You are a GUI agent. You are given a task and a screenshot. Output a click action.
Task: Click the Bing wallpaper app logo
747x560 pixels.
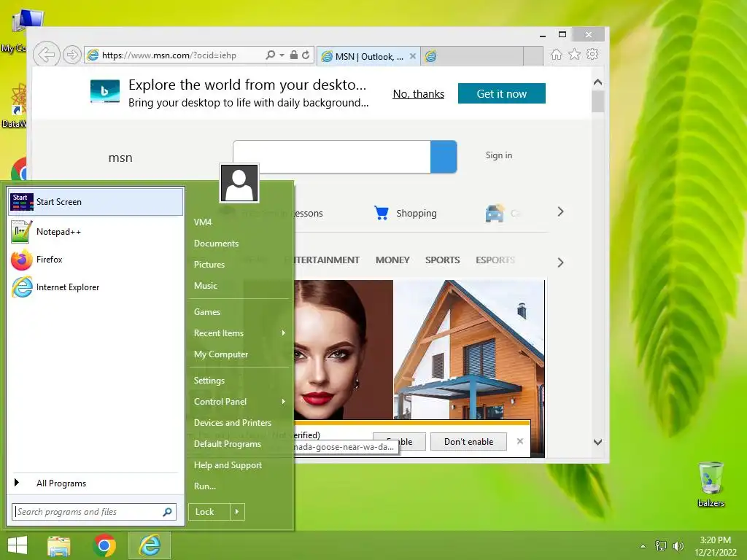click(105, 91)
